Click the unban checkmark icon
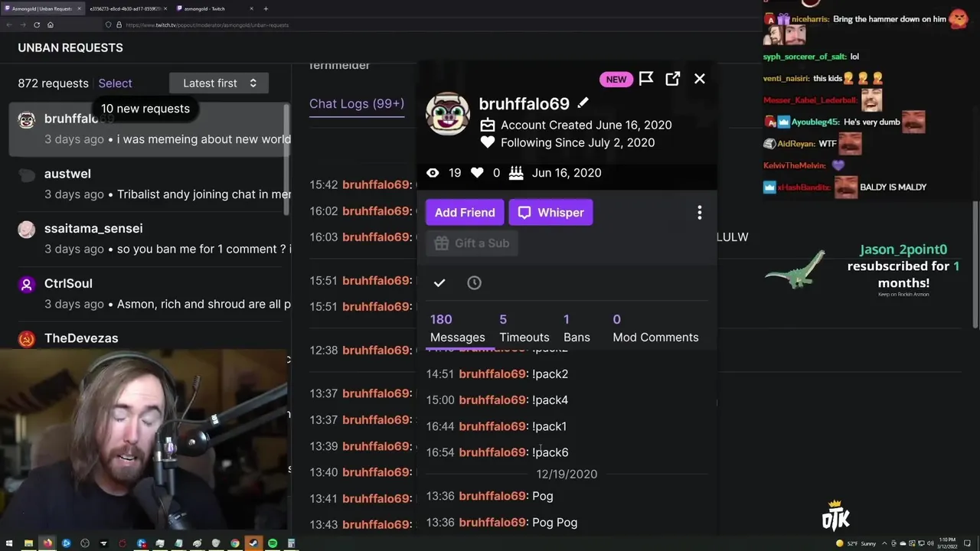The height and width of the screenshot is (551, 980). coord(439,283)
